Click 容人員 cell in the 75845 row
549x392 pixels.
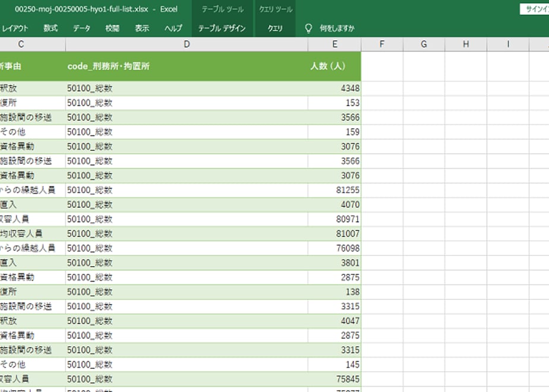(33, 379)
